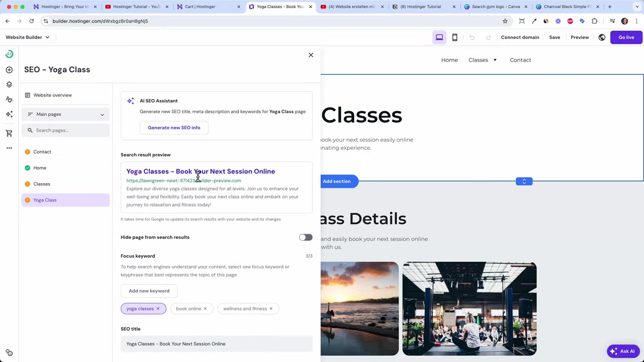Click Contact in site navigation
This screenshot has height=362, width=644.
point(520,60)
